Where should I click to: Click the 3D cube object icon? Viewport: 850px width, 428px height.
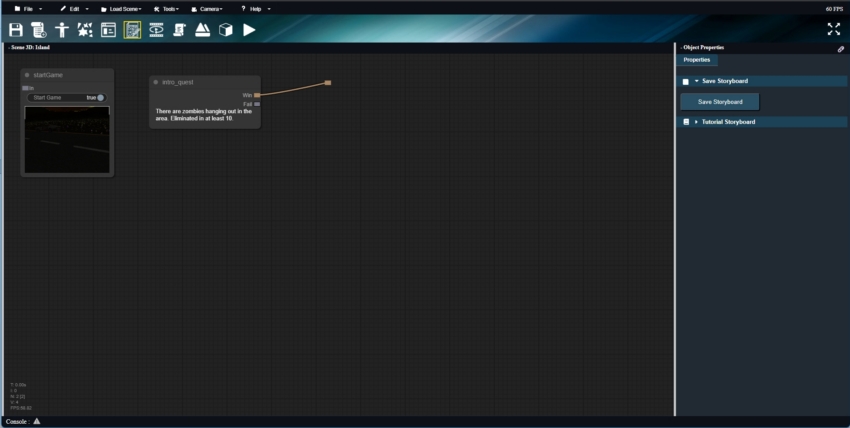226,30
